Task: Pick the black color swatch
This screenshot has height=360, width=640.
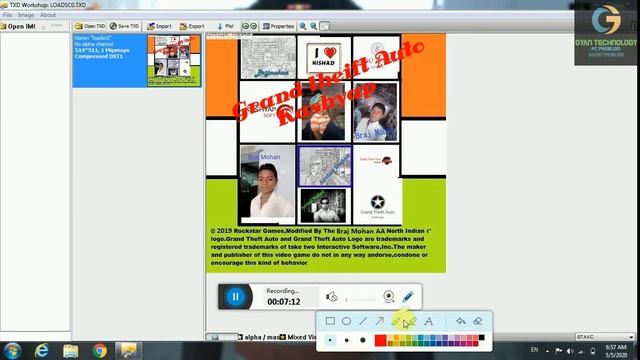Action: coord(482,337)
